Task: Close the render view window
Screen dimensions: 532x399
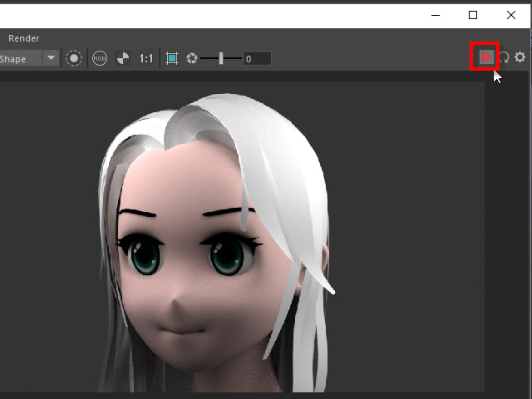Action: (x=511, y=15)
